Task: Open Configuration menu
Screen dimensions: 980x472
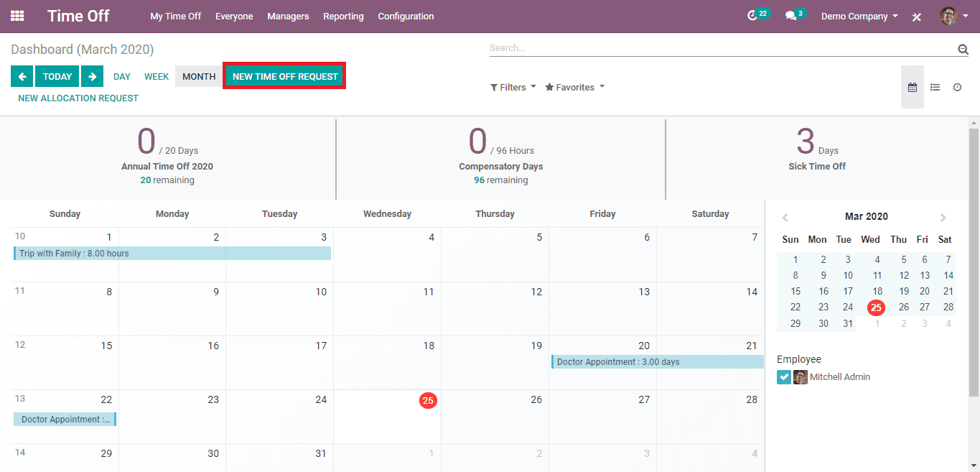Action: click(x=406, y=16)
